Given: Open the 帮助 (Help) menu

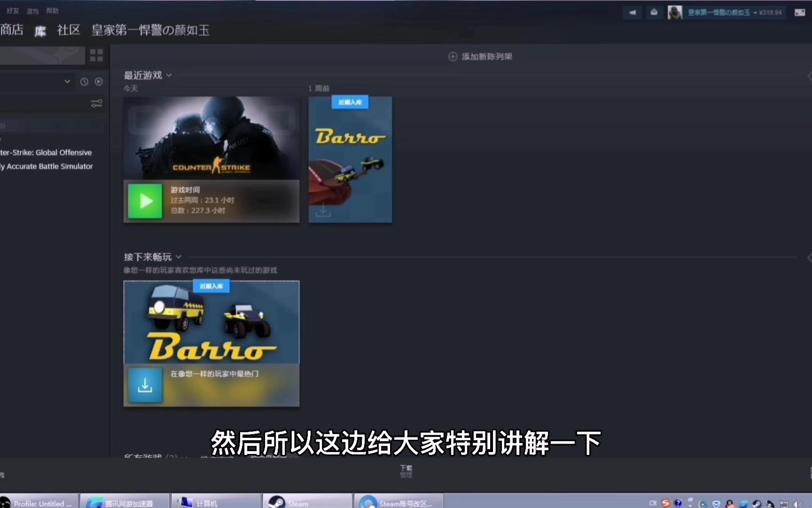Looking at the screenshot, I should click(52, 11).
